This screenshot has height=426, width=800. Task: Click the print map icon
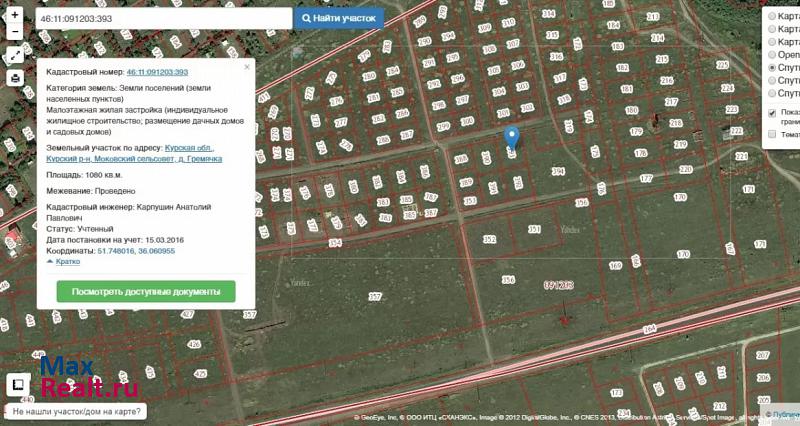(15, 78)
